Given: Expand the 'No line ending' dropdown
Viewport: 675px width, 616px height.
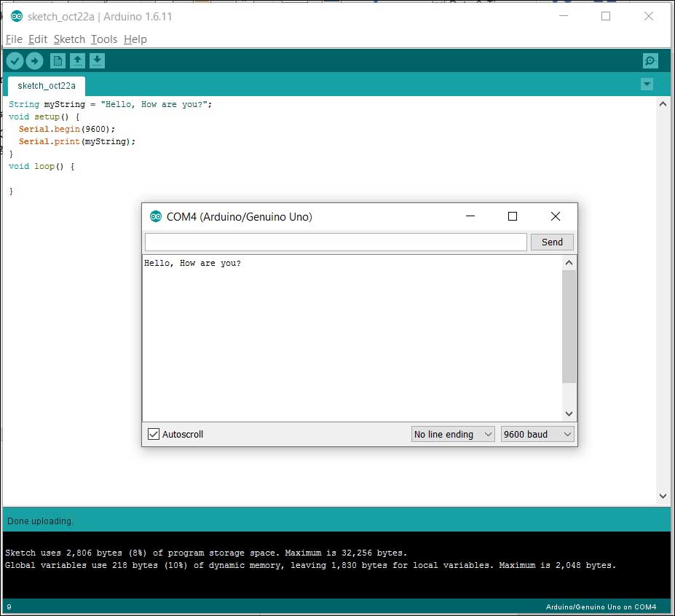Looking at the screenshot, I should (453, 434).
